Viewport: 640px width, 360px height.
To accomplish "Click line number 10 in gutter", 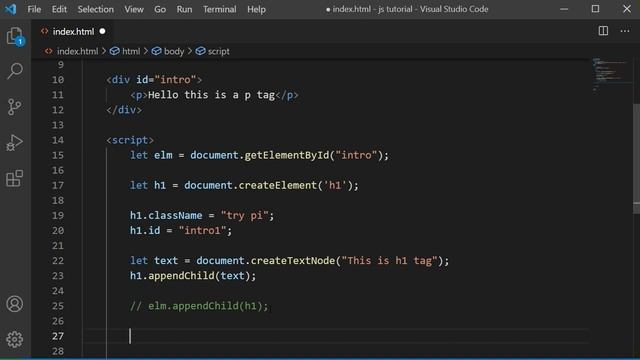I will (x=58, y=80).
